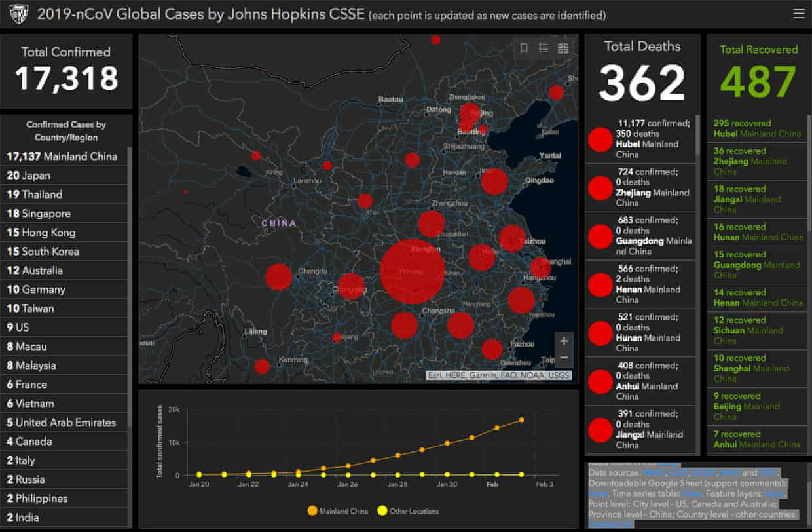Show the map legend list icon
This screenshot has width=812, height=532.
point(544,48)
